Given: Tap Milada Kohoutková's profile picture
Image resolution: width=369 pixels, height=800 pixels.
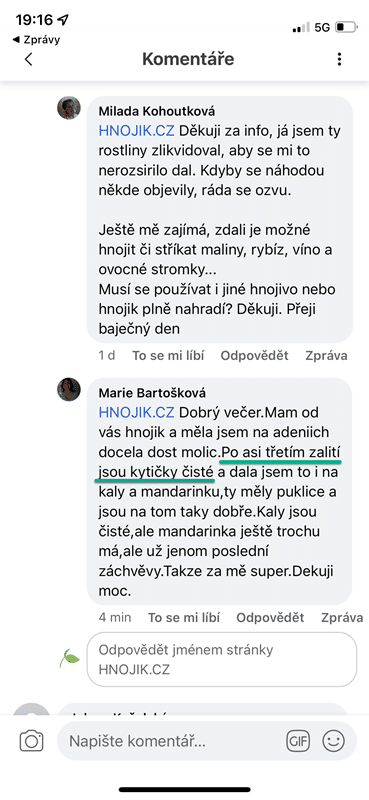Looking at the screenshot, I should (x=69, y=108).
